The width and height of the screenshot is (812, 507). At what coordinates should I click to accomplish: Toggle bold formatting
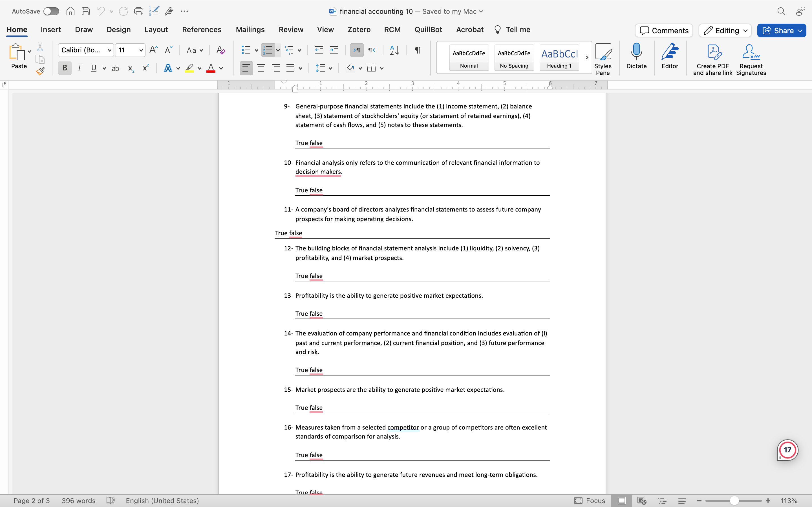coord(64,68)
